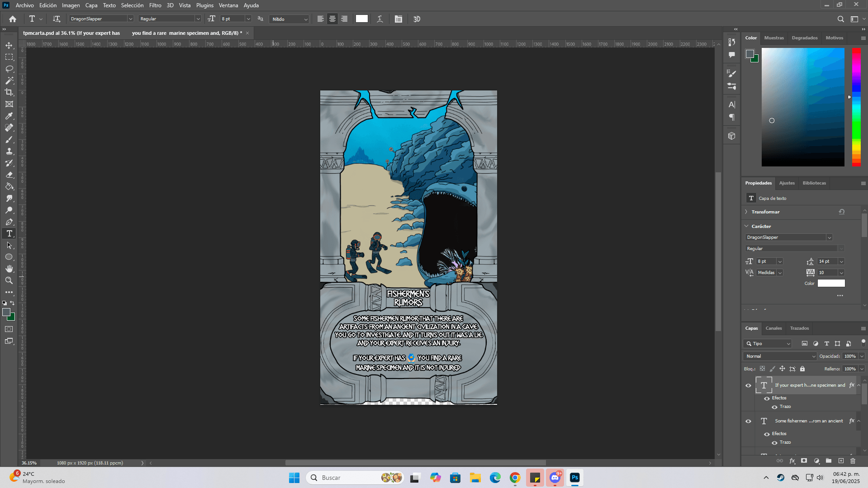Image resolution: width=868 pixels, height=488 pixels.
Task: Collapse the Carácter section
Action: point(746,226)
